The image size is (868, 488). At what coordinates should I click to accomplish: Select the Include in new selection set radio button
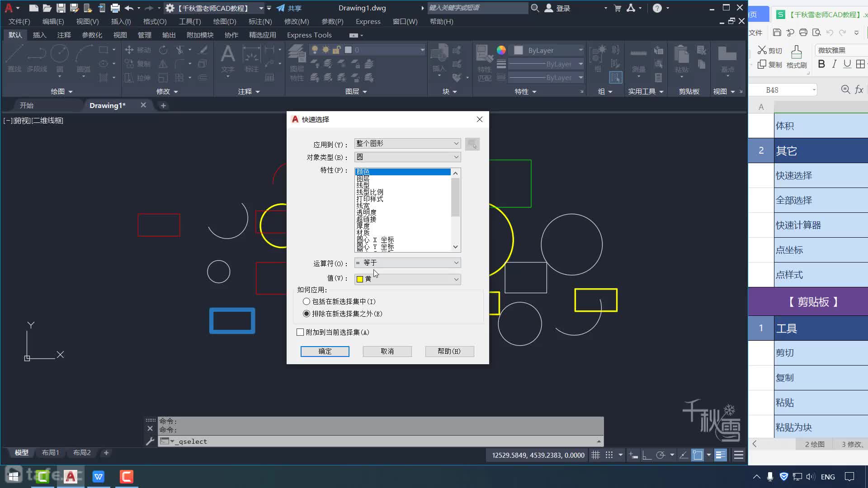point(307,301)
